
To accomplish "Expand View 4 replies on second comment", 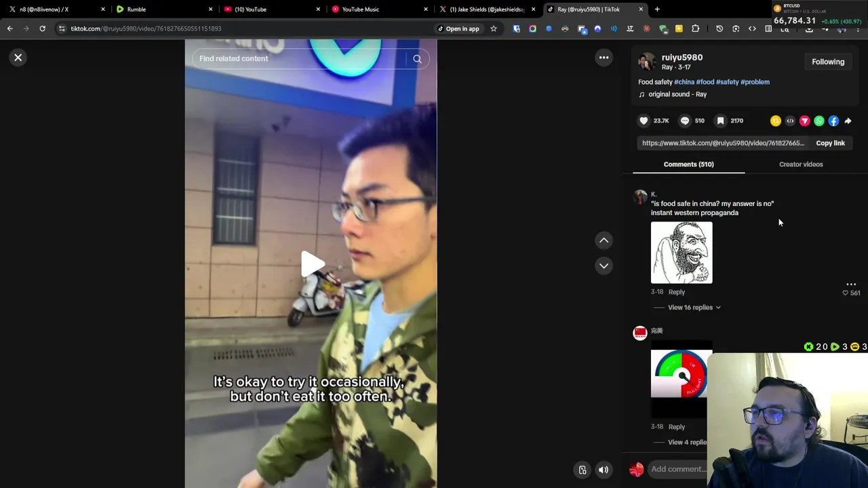I will pos(688,443).
